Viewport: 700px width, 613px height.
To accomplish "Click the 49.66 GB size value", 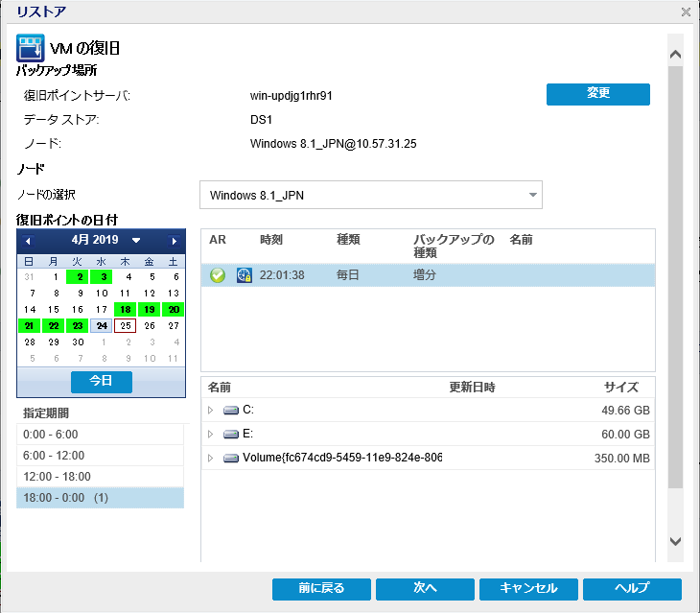I will tap(625, 410).
